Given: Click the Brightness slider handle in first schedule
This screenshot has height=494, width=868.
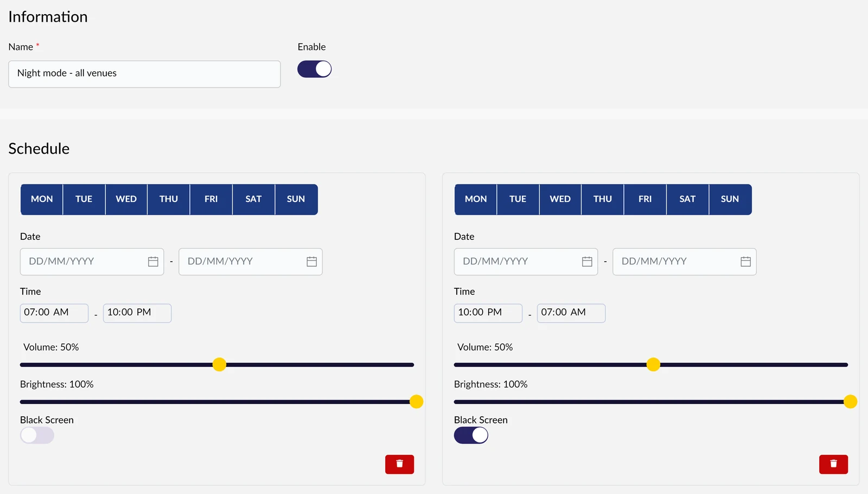Looking at the screenshot, I should [x=416, y=402].
